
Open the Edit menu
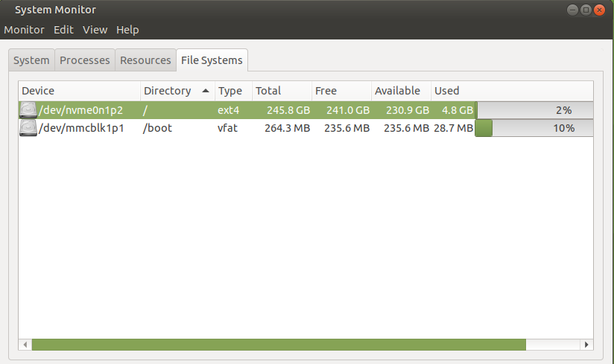click(x=63, y=30)
